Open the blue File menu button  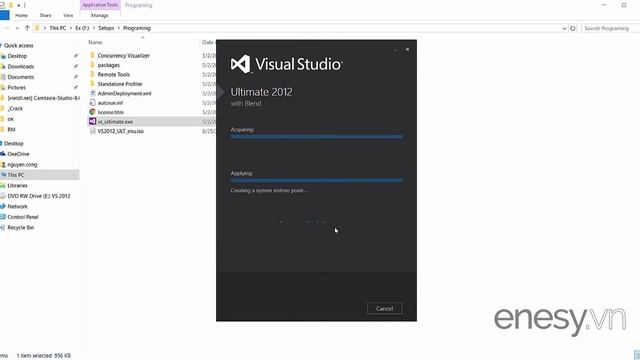point(4,15)
